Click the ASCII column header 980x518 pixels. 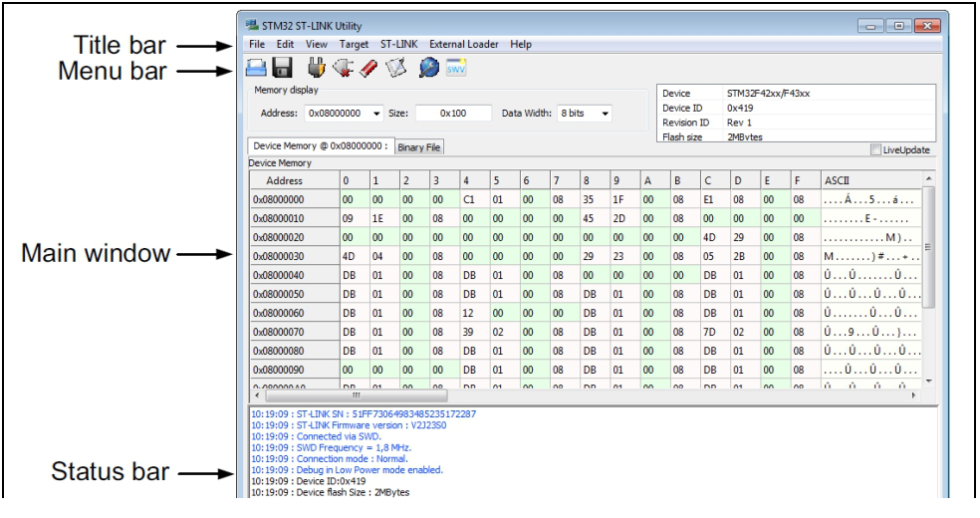point(871,180)
